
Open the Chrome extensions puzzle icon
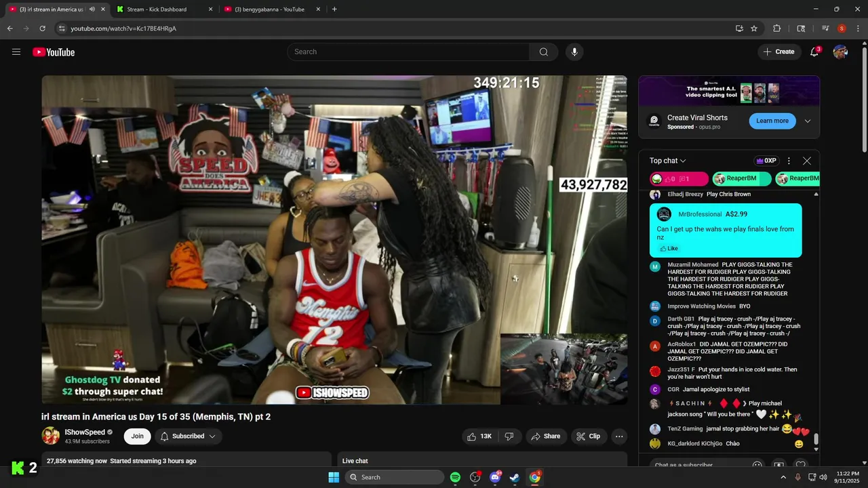pyautogui.click(x=777, y=28)
